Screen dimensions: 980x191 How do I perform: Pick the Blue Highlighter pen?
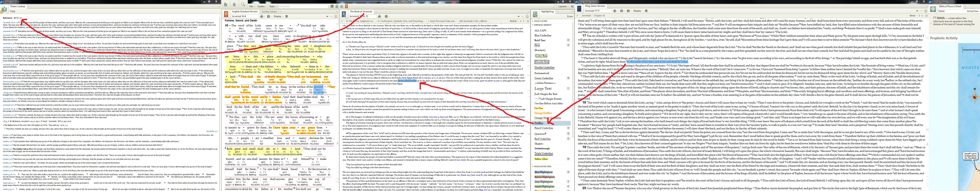544,172
